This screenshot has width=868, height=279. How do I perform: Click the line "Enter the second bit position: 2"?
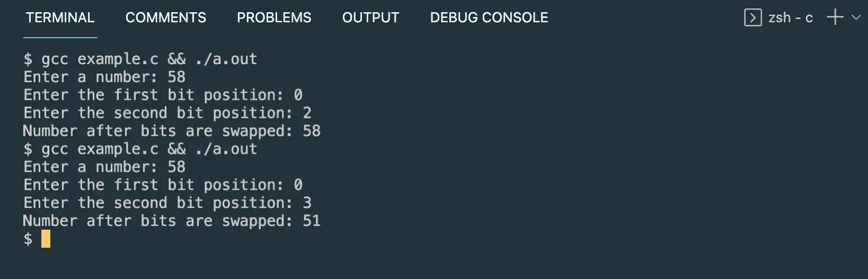[x=167, y=113]
